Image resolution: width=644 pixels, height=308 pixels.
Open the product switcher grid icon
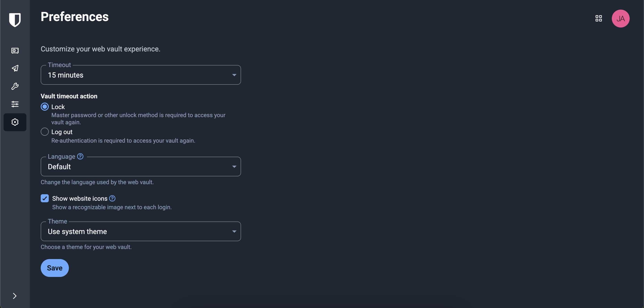pos(599,19)
